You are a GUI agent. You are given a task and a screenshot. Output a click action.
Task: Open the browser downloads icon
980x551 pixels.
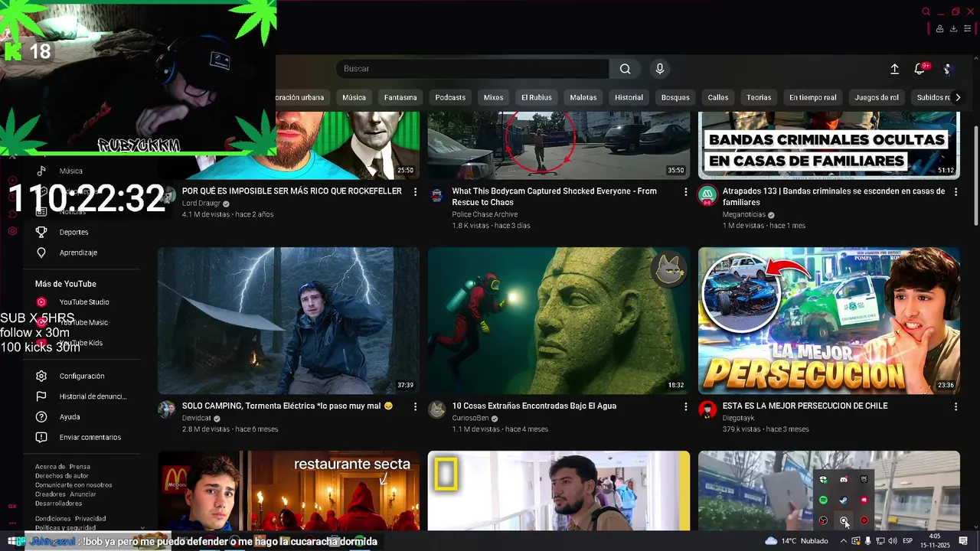tap(953, 29)
